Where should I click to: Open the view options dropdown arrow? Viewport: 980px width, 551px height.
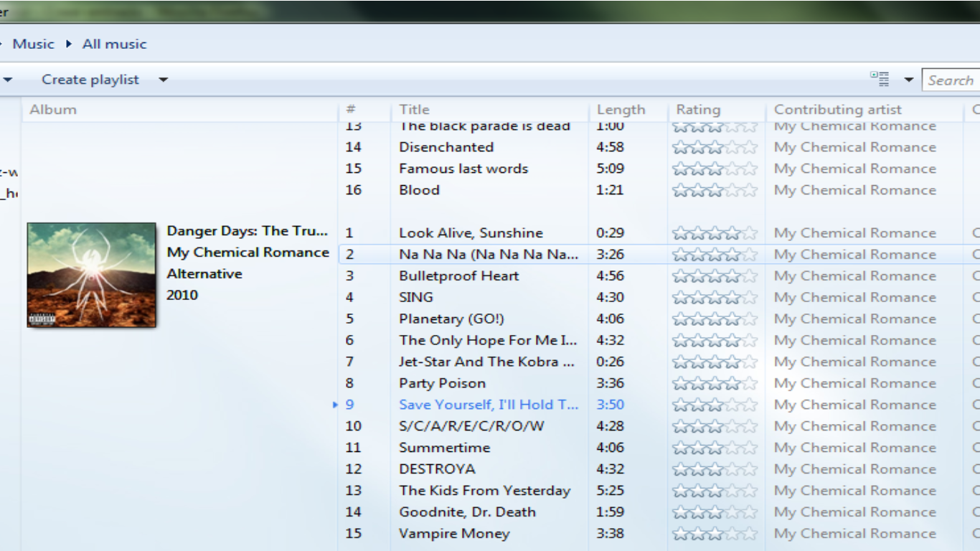[909, 80]
